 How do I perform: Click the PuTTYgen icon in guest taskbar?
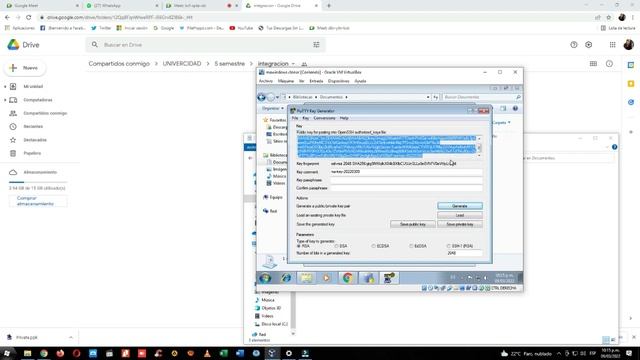[389, 278]
